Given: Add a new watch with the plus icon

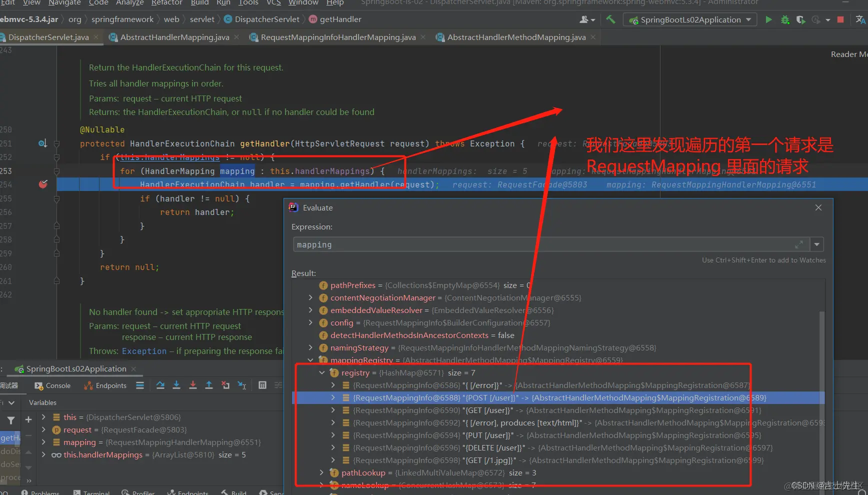Looking at the screenshot, I should point(28,419).
